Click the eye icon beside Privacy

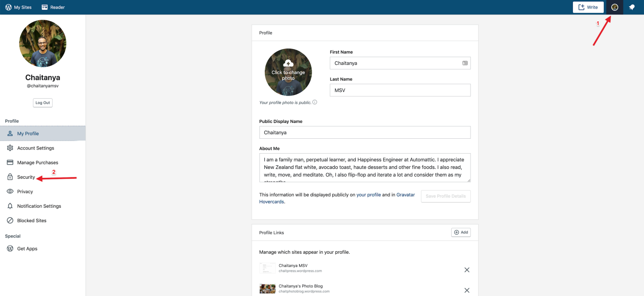click(x=10, y=191)
